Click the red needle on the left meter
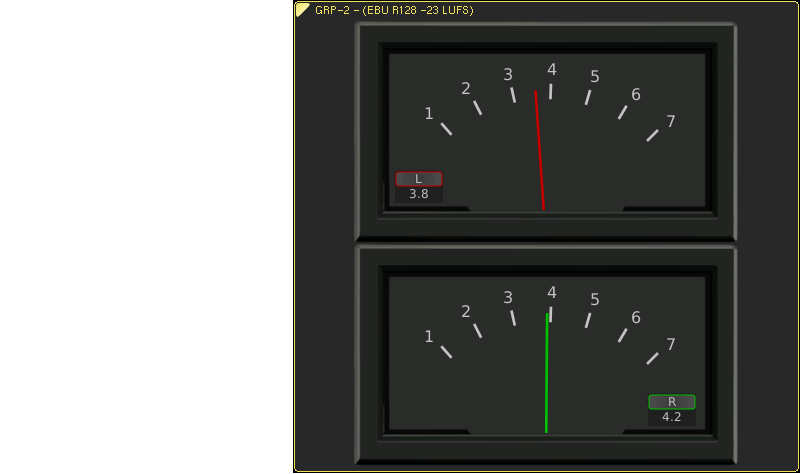 [x=539, y=150]
